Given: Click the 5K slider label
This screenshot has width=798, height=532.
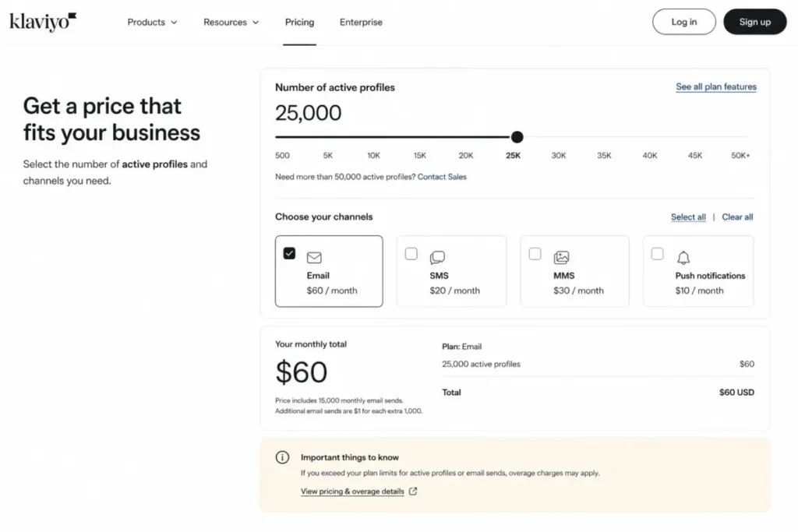Looking at the screenshot, I should (x=328, y=155).
